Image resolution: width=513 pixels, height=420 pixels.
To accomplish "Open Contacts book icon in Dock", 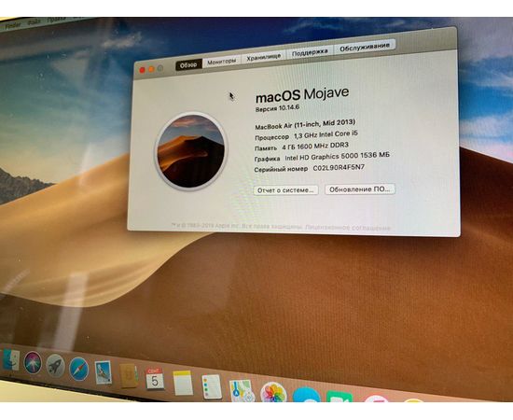I will pos(129,376).
